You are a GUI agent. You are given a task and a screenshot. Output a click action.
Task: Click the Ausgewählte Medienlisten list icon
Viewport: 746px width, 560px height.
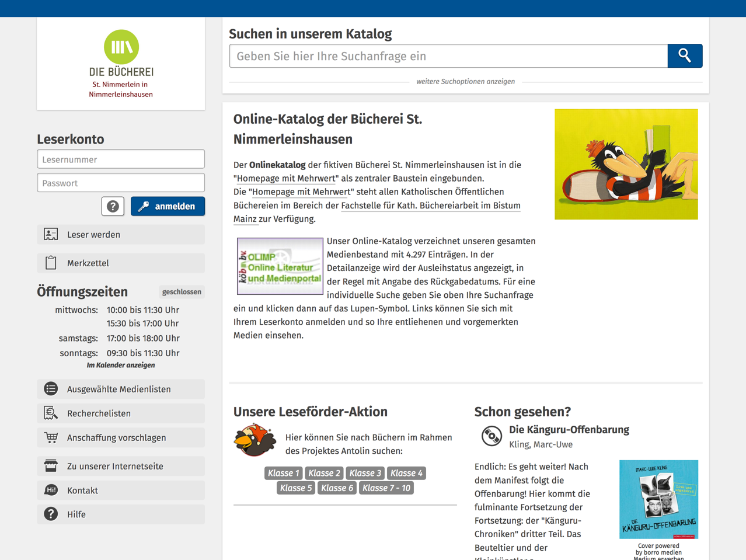(x=51, y=389)
